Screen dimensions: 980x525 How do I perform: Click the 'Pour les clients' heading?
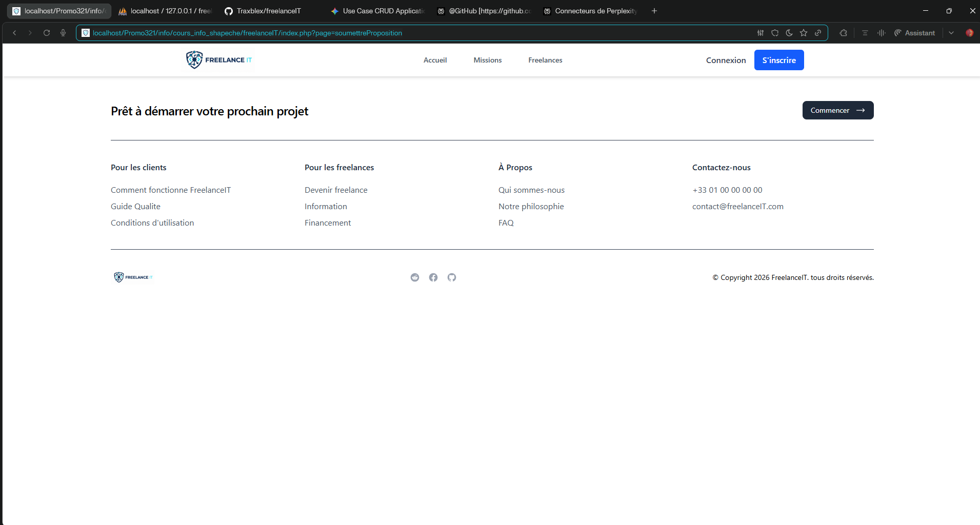[x=138, y=167]
